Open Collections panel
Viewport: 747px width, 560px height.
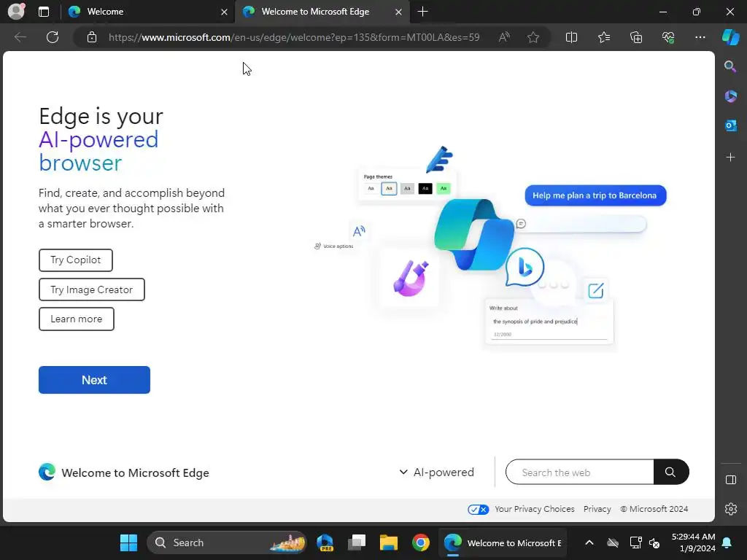click(636, 37)
